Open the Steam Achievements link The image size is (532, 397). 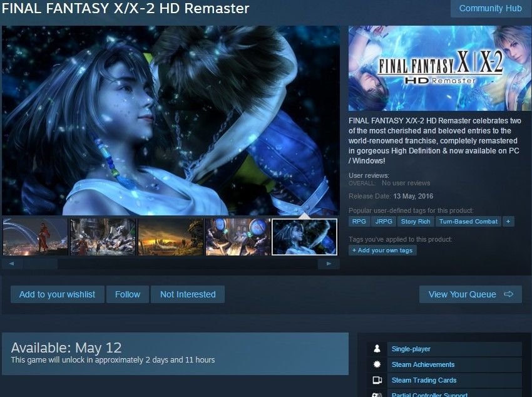423,364
